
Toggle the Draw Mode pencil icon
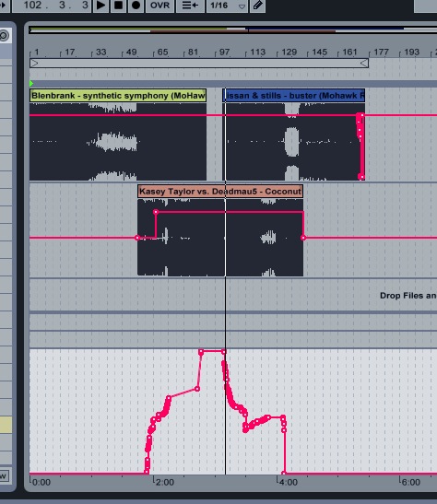(257, 6)
